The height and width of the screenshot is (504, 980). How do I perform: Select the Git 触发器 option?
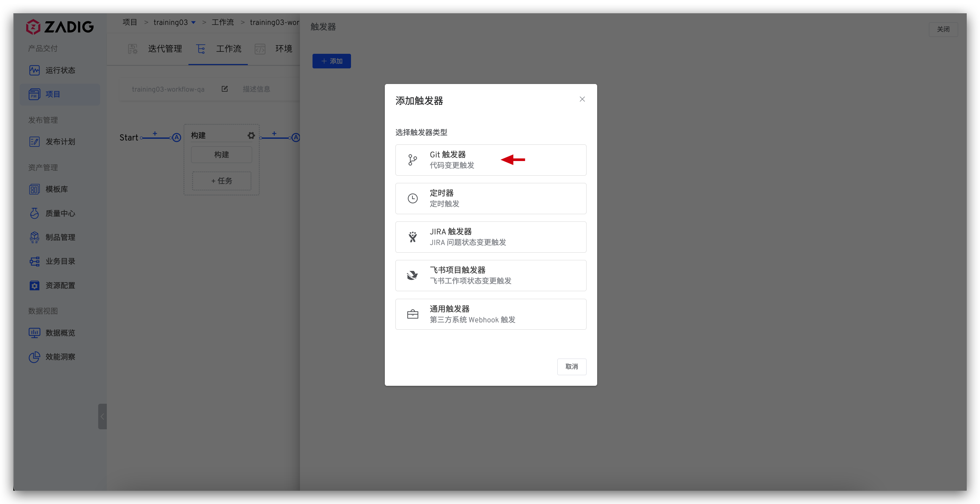pos(490,160)
